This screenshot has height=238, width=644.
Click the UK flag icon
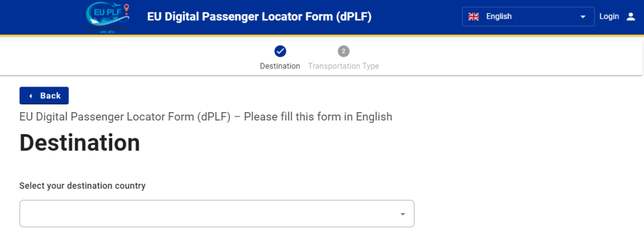473,17
